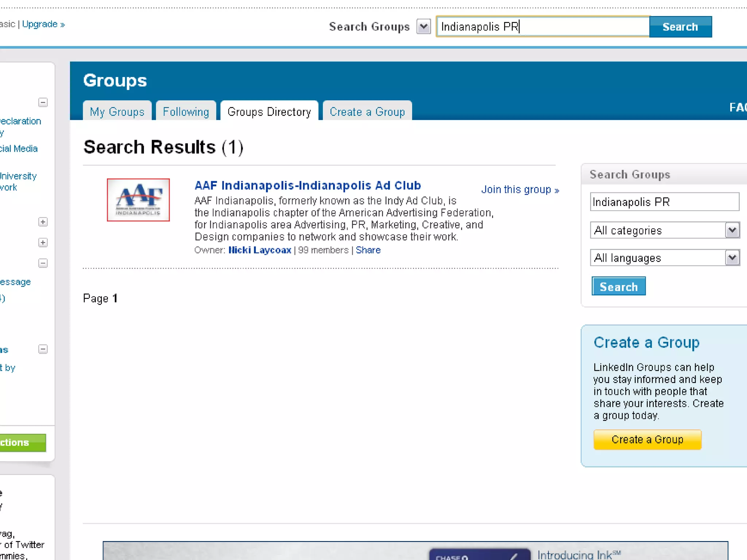This screenshot has width=747, height=560.
Task: Expand the first plus icon in left sidebar
Action: (x=43, y=222)
